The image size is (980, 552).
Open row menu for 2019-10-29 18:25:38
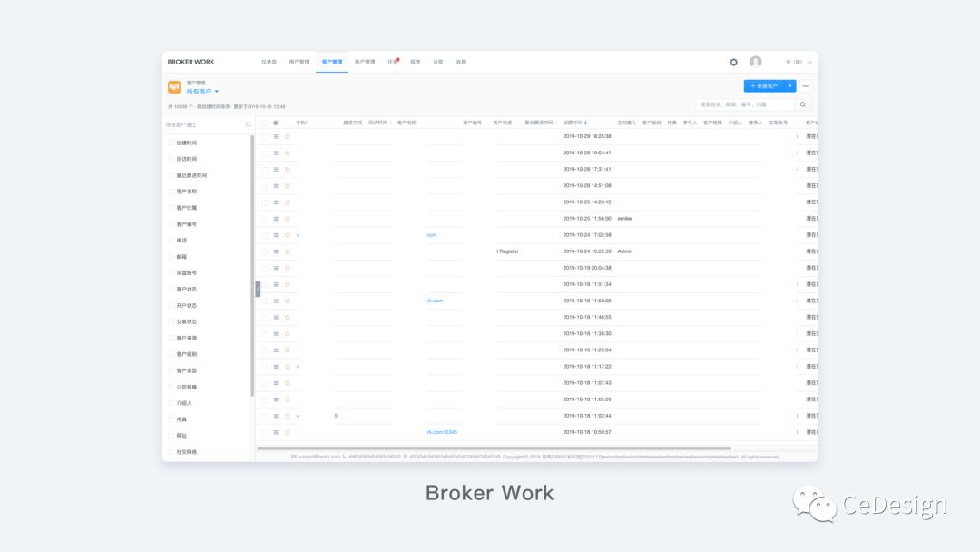pyautogui.click(x=276, y=136)
